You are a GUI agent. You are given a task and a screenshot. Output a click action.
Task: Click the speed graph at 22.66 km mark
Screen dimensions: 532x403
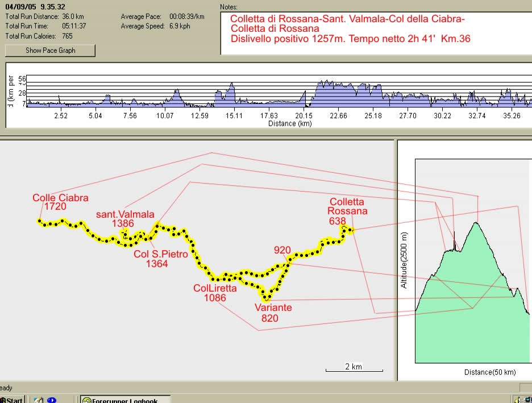(338, 94)
